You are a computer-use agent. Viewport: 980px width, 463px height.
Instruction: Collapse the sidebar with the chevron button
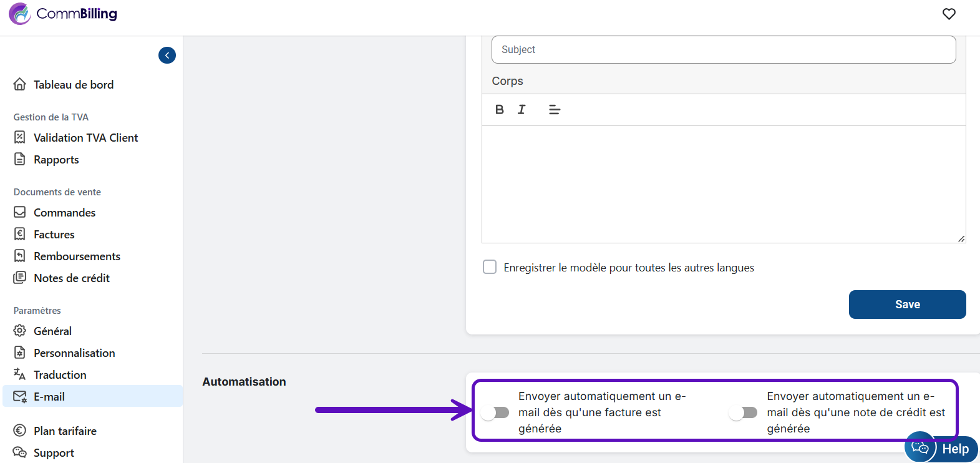tap(167, 56)
